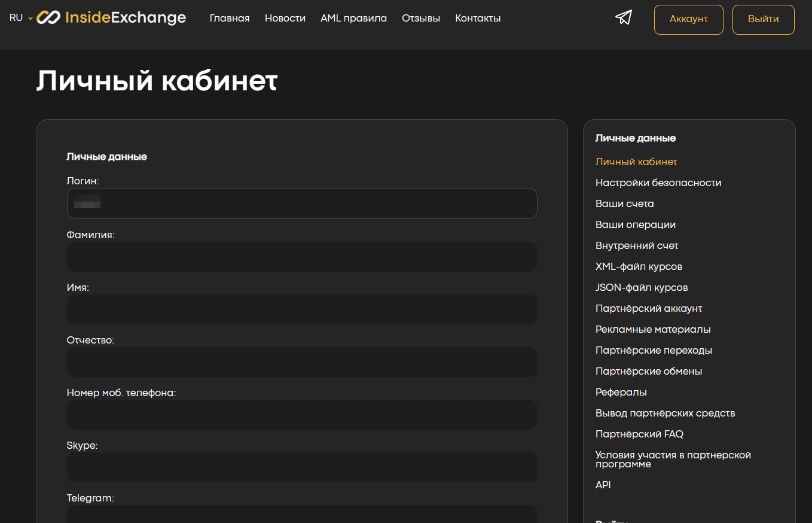The image size is (812, 523).
Task: Open Партнёрский аккаунт link
Action: click(x=649, y=309)
